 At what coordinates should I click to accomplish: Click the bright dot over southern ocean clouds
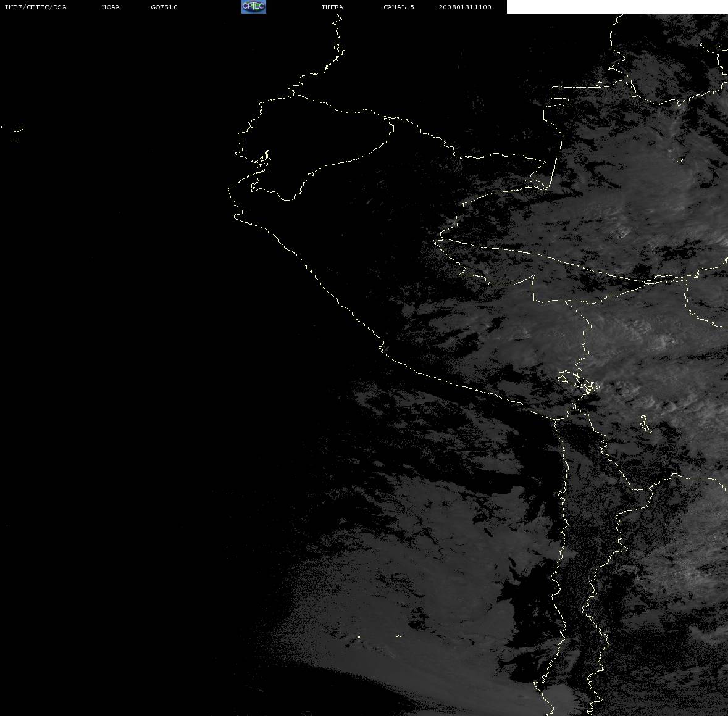pyautogui.click(x=399, y=636)
